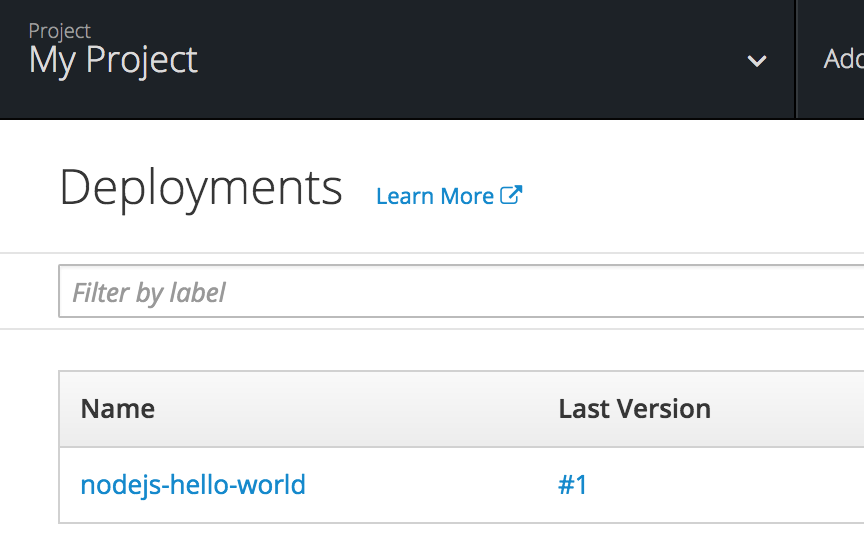The height and width of the screenshot is (542, 864).
Task: Open the nodejs-hello-world deployment
Action: click(193, 485)
